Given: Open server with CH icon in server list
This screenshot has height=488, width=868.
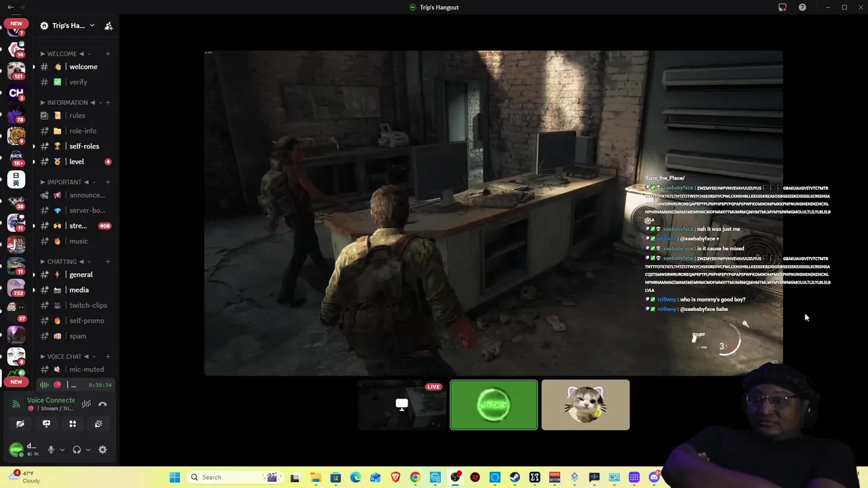Looking at the screenshot, I should point(16,93).
